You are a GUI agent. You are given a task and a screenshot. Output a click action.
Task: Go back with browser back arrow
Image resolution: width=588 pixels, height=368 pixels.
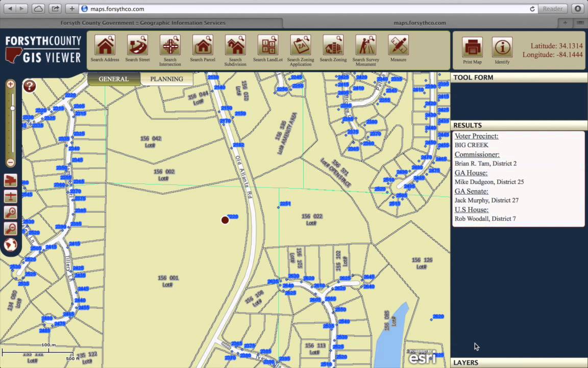[x=10, y=9]
